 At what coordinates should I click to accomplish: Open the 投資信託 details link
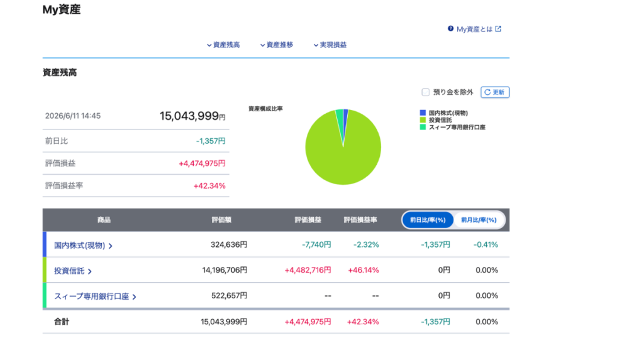pos(73,271)
